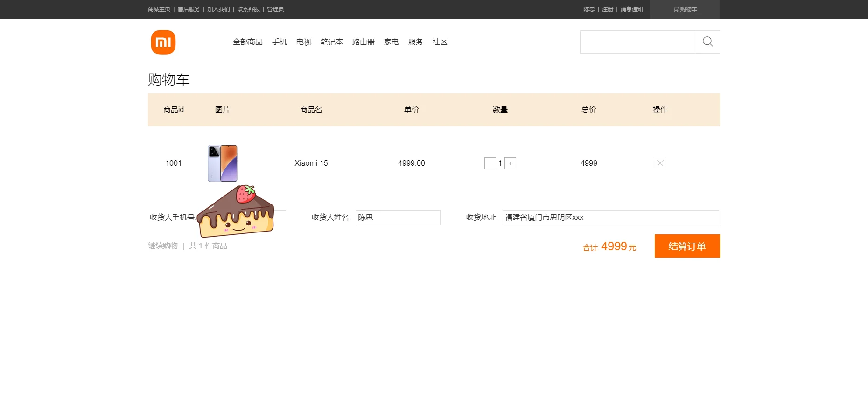
Task: Click the 结算订单 checkout button
Action: point(687,246)
